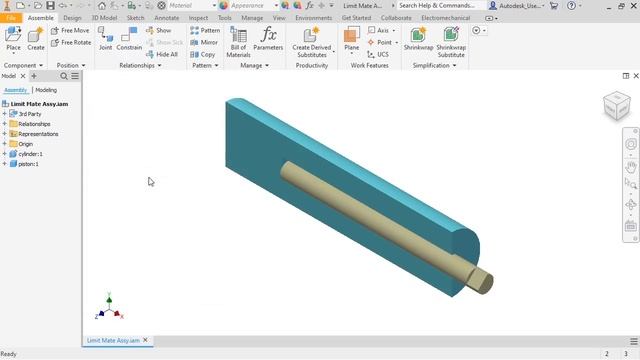Switch to the 3D Model tab
Image resolution: width=640 pixels, height=360 pixels.
pyautogui.click(x=104, y=18)
